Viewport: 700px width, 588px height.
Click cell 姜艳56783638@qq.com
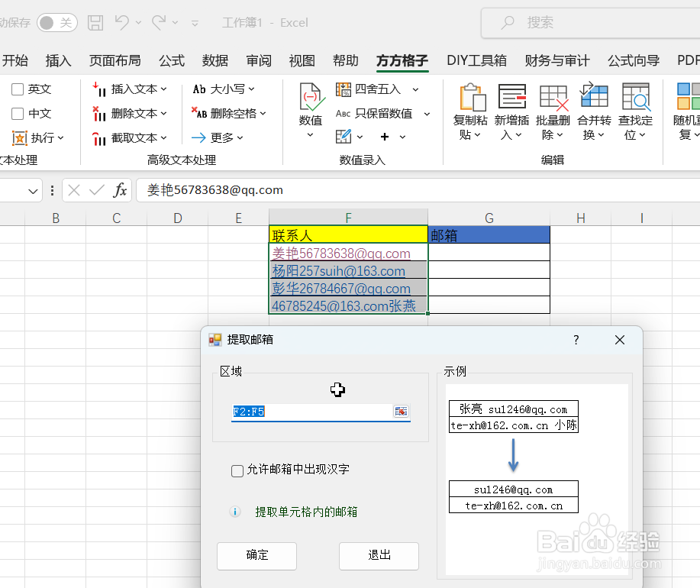[x=348, y=253]
